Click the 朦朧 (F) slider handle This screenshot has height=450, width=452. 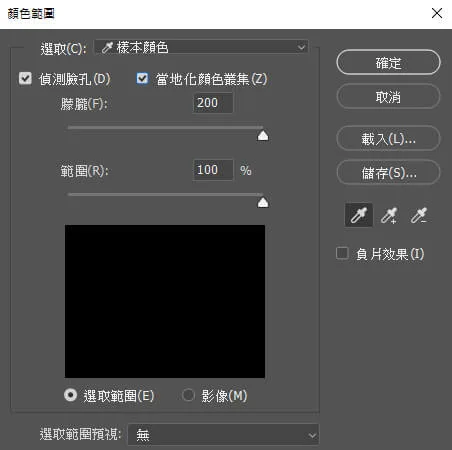(263, 136)
